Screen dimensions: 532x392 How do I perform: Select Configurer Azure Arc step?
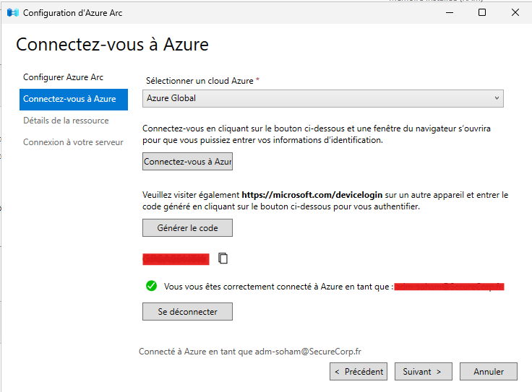point(63,77)
